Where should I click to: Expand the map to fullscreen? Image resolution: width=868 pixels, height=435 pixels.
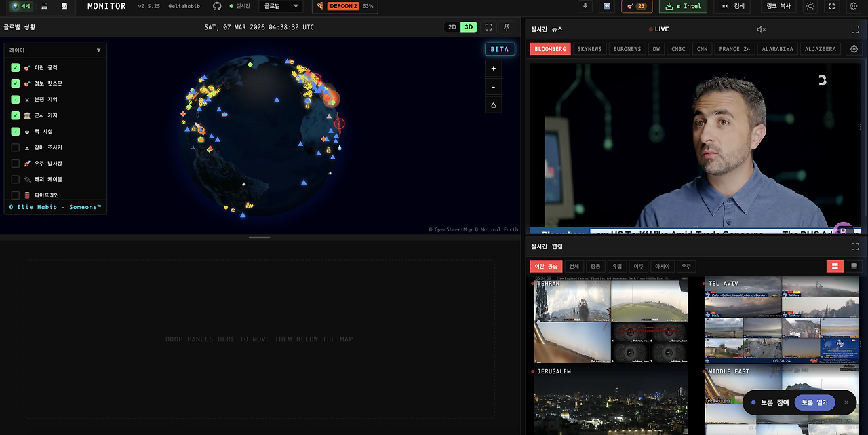click(488, 27)
